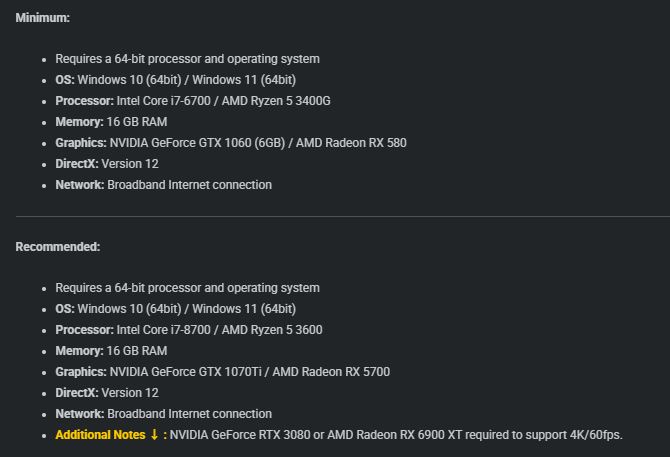Click the minimum Processor Intel Core i7-6700 line

193,100
